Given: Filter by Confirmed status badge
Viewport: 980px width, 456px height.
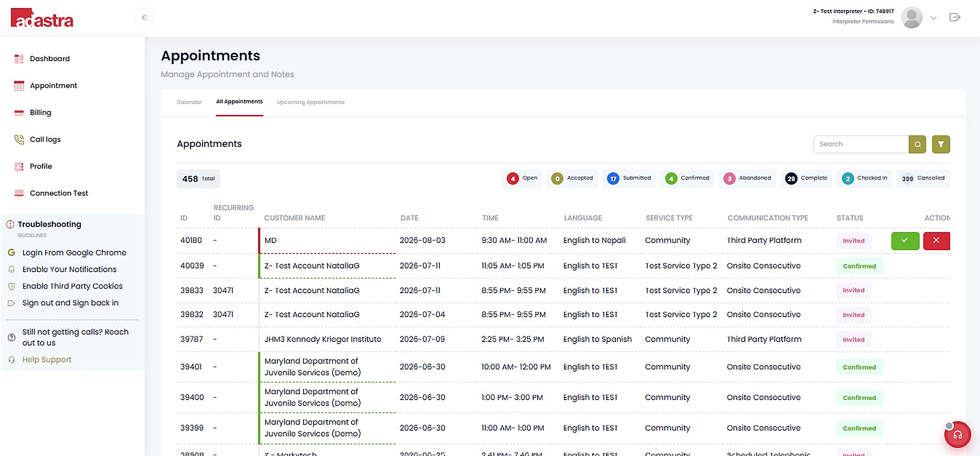Looking at the screenshot, I should 687,179.
